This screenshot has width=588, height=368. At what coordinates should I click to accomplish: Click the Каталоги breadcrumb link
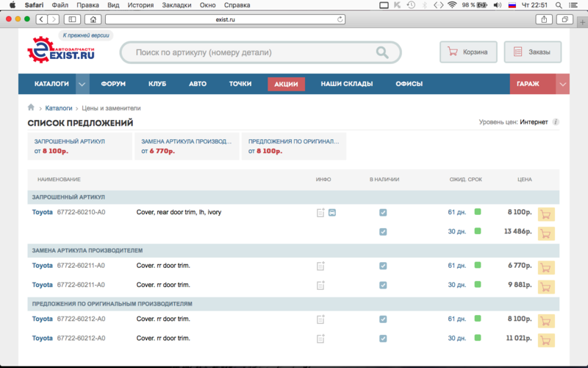pyautogui.click(x=59, y=108)
